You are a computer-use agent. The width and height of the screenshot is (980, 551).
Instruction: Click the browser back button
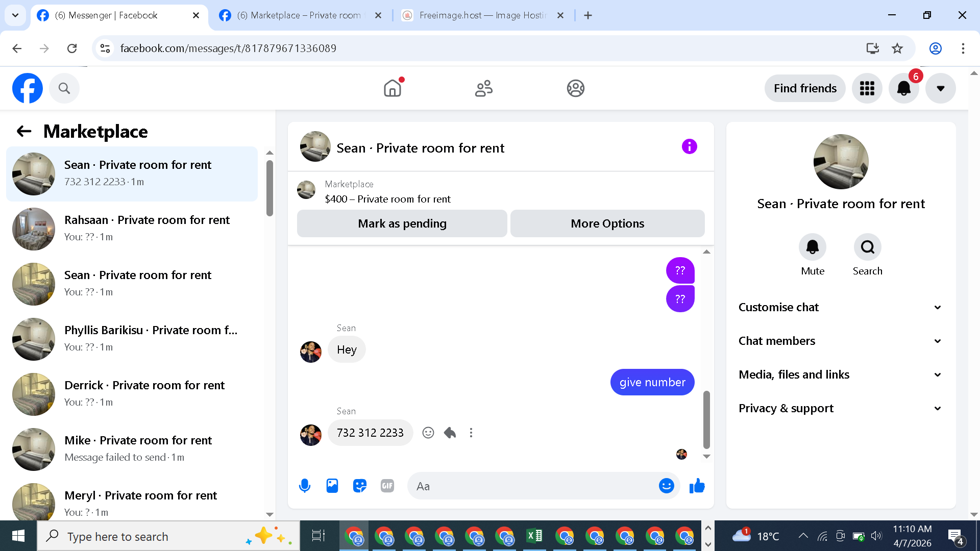[x=17, y=48]
